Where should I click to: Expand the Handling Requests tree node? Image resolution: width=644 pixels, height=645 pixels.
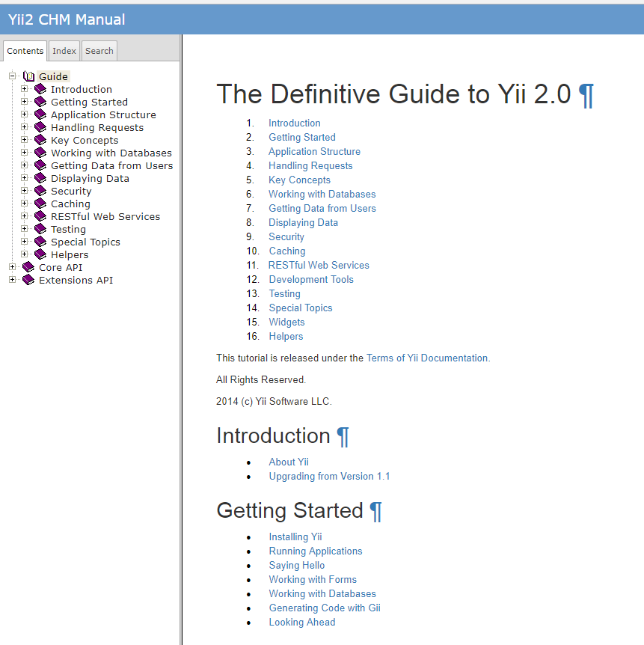click(x=24, y=126)
